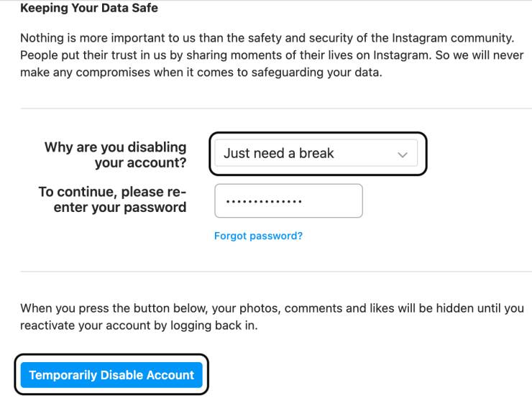Image resolution: width=532 pixels, height=411 pixels.
Task: Click the 'Why are you disabling' label
Action: click(115, 147)
